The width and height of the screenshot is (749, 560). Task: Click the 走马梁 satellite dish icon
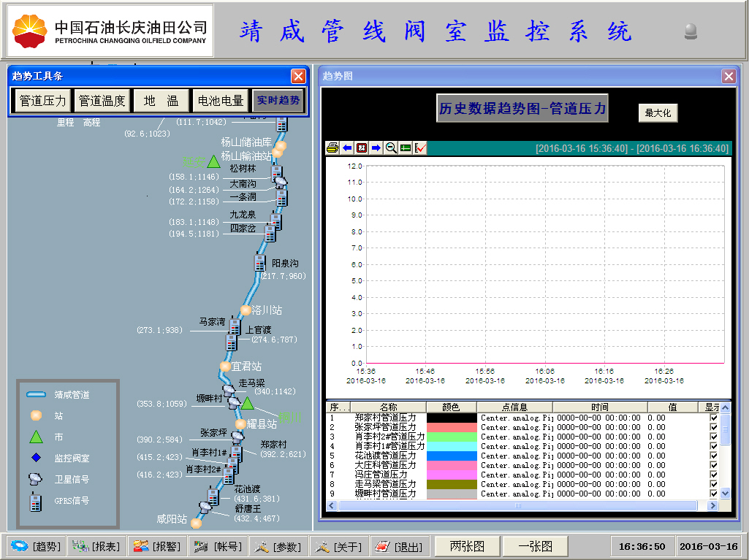(229, 390)
